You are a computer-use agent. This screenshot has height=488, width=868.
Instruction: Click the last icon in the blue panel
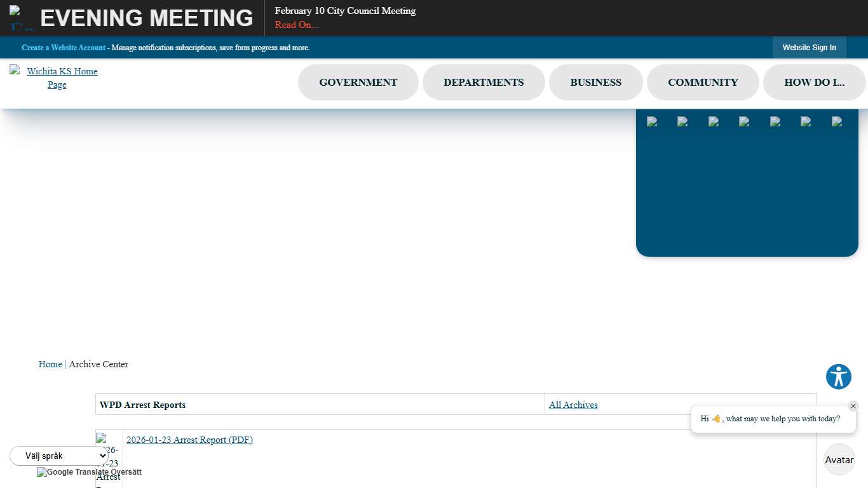pyautogui.click(x=837, y=122)
